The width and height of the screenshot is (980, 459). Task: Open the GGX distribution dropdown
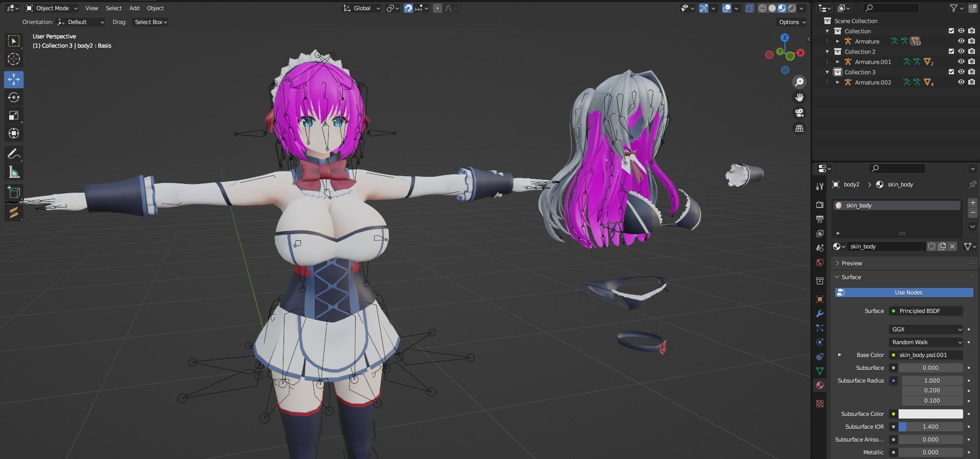pyautogui.click(x=926, y=329)
